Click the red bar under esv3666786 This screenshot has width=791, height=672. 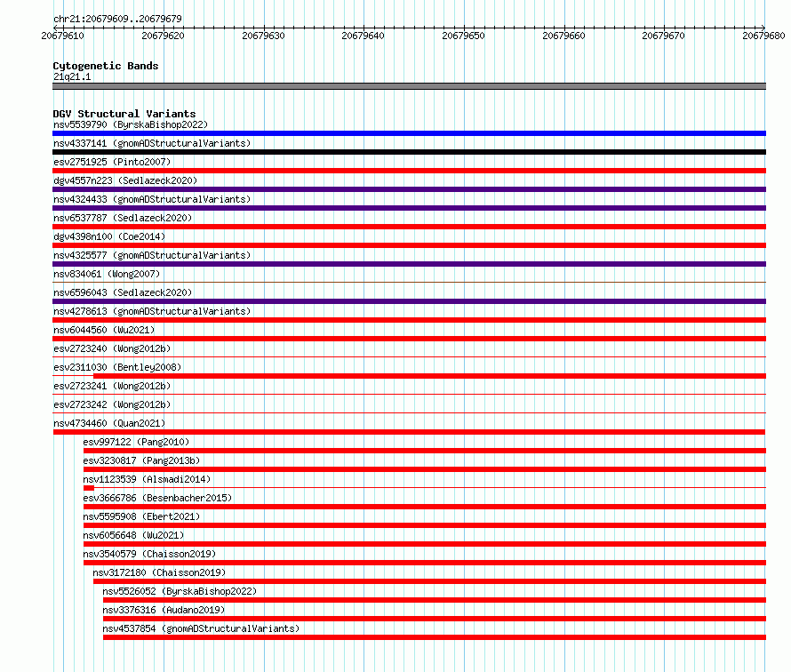pos(425,507)
